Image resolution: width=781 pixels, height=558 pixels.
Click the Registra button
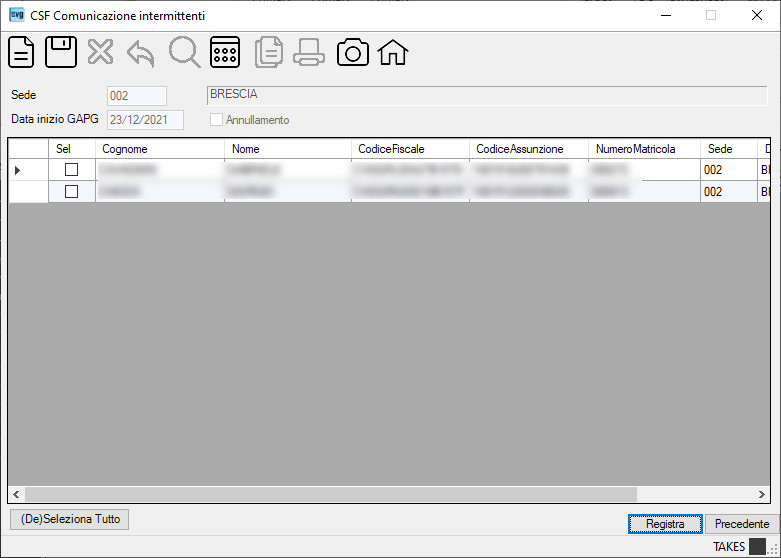(x=665, y=524)
